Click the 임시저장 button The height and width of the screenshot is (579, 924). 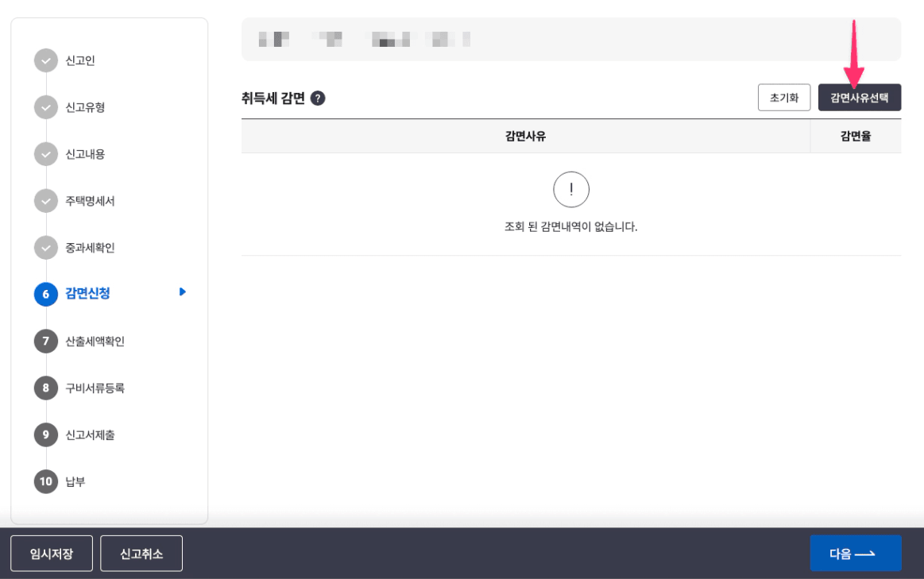coord(52,553)
